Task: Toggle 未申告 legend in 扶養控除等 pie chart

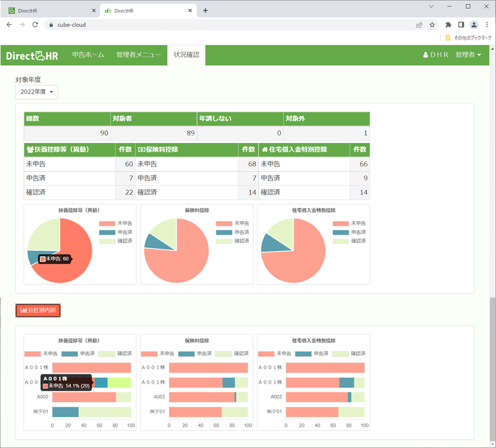Action: coord(115,223)
